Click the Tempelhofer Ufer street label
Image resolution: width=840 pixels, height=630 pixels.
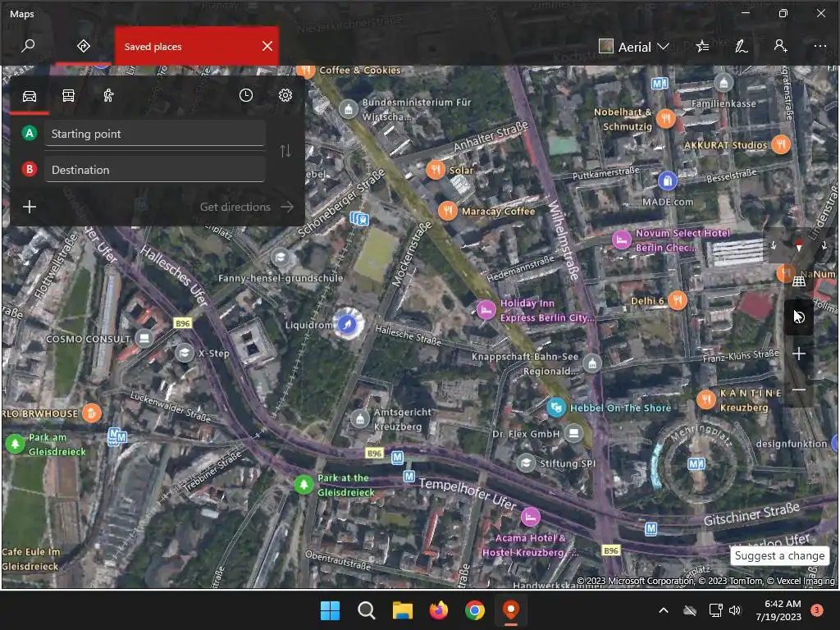[467, 493]
